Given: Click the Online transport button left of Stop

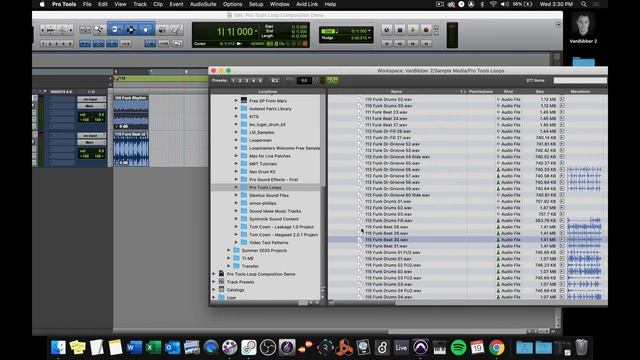Looking at the screenshot, I should pos(387,30).
